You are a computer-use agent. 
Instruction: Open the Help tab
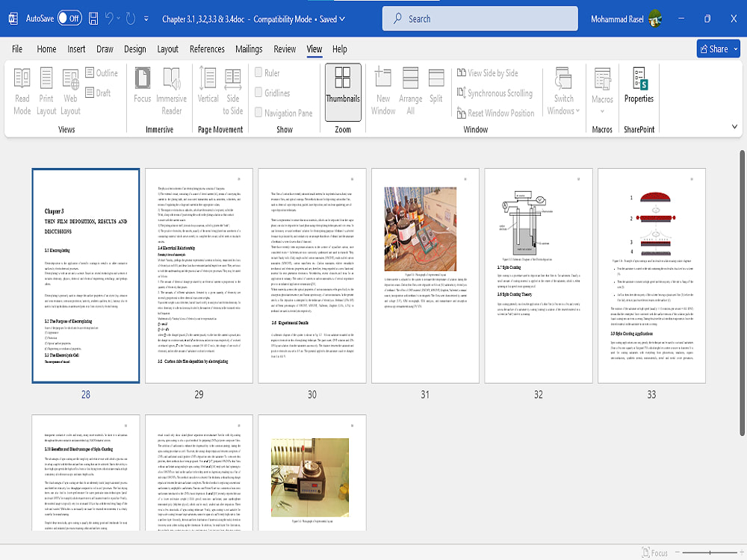pos(340,49)
